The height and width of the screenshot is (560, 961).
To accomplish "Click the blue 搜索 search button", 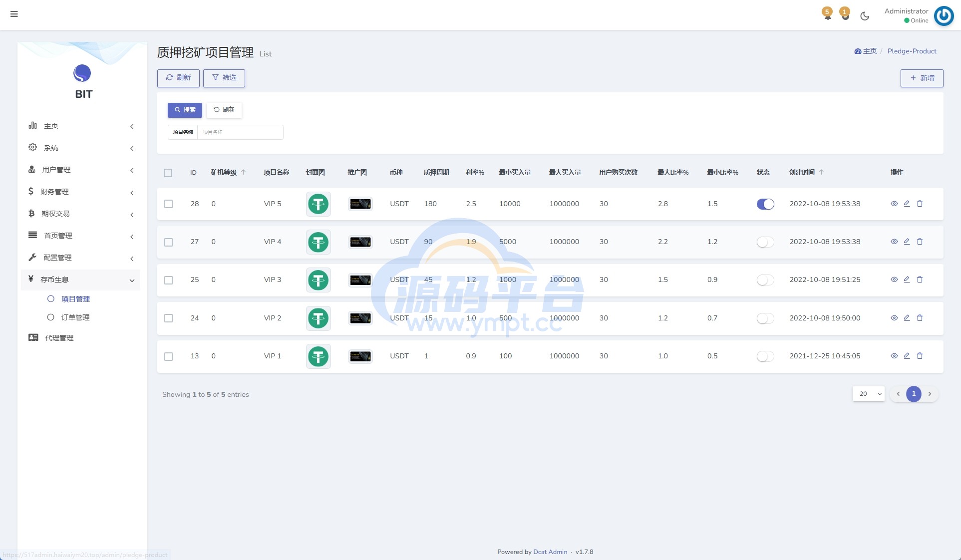I will pyautogui.click(x=185, y=110).
